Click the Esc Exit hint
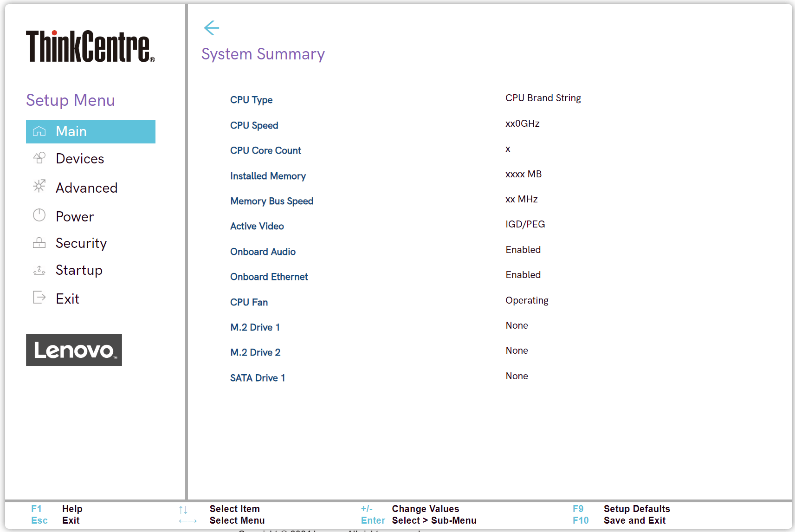 pos(55,520)
